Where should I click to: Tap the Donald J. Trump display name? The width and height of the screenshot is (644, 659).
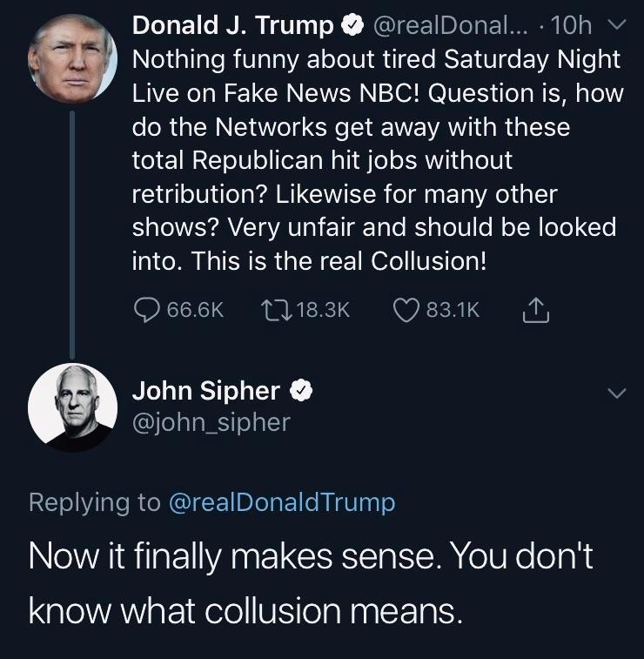(x=232, y=27)
